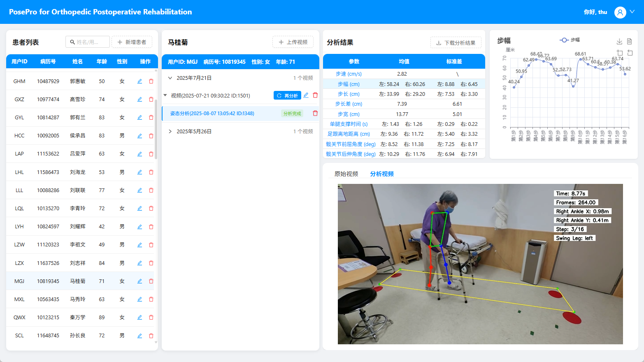This screenshot has height=362, width=644.
Task: Click the user avatar icon at top right
Action: pos(620,12)
